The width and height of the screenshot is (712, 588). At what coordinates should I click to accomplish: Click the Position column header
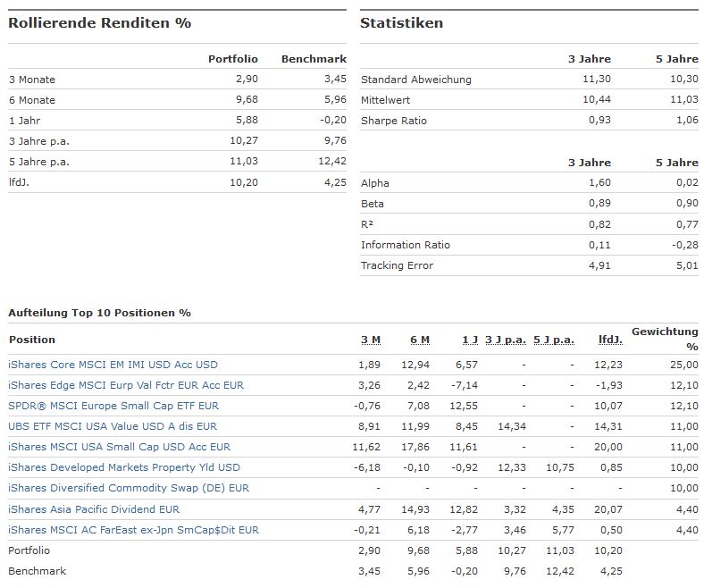[31, 340]
